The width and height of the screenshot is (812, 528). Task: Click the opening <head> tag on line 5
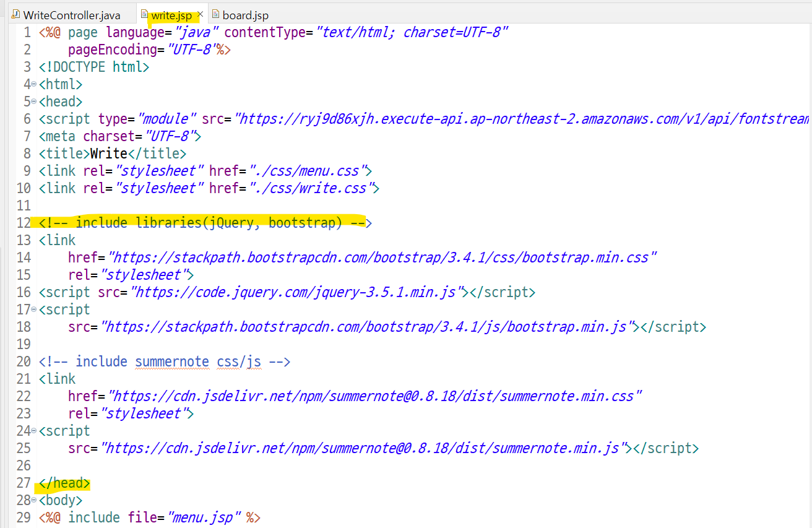[x=61, y=102]
